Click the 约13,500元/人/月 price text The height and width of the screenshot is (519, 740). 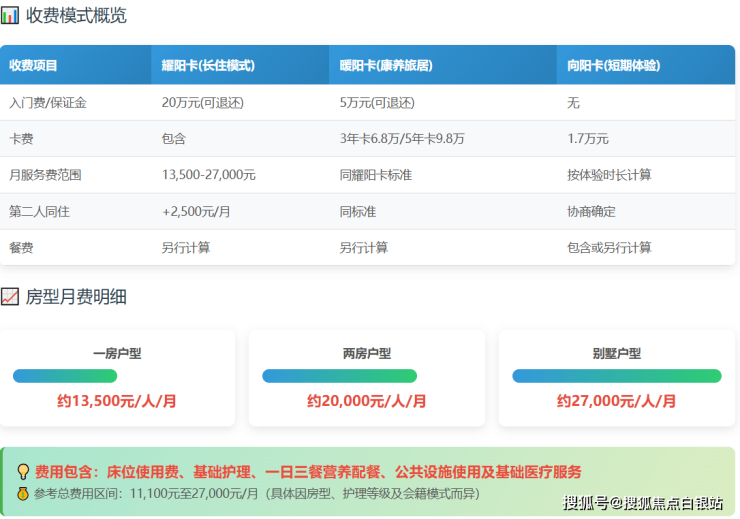(117, 401)
